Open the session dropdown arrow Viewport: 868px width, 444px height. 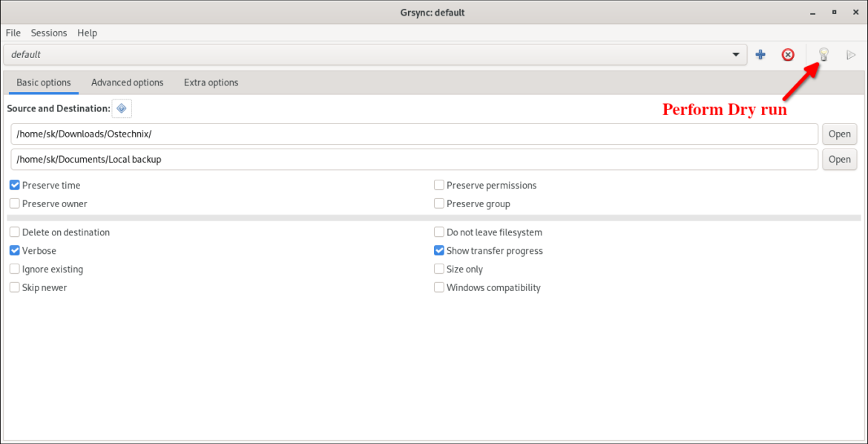735,54
